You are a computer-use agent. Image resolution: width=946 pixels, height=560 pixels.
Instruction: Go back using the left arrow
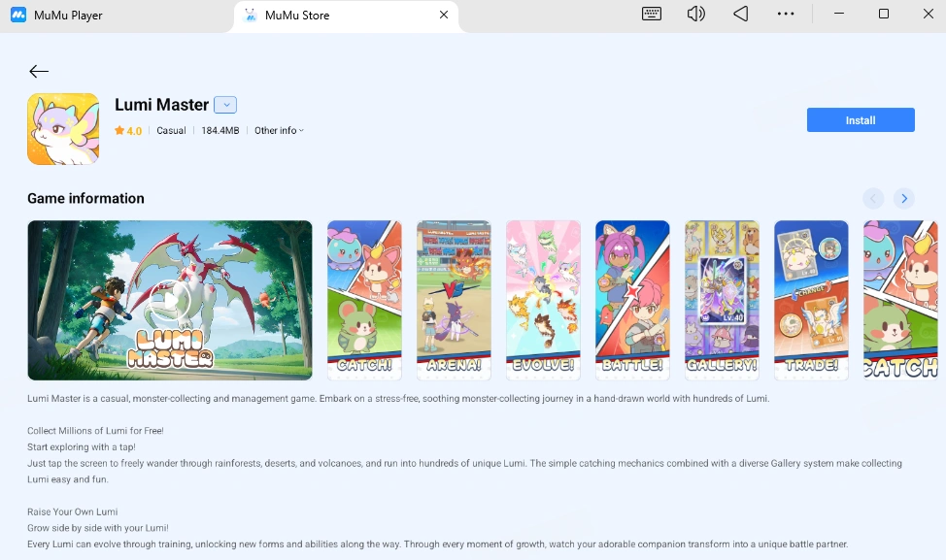coord(39,71)
